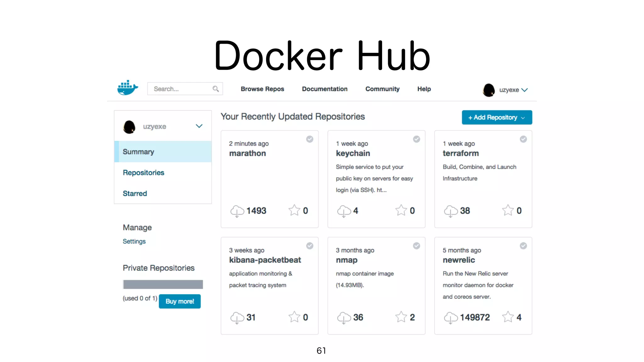Star the marathon repository

point(294,210)
